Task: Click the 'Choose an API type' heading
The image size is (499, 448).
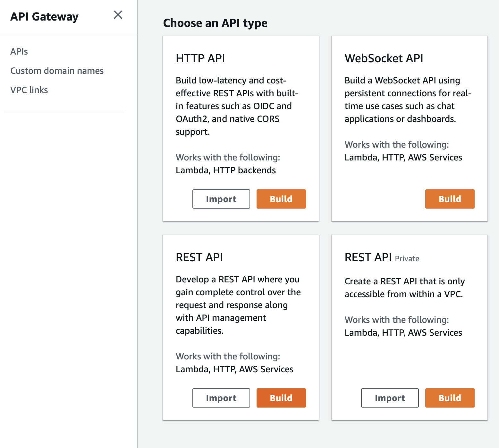Action: pyautogui.click(x=215, y=23)
